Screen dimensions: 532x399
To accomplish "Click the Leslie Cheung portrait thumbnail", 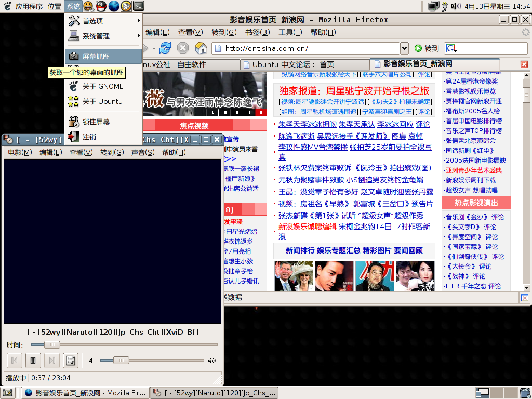I will pos(334,276).
